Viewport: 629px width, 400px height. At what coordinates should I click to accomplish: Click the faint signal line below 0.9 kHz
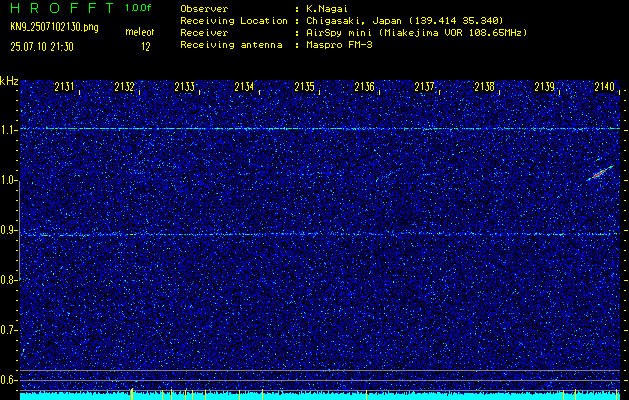pyautogui.click(x=320, y=234)
